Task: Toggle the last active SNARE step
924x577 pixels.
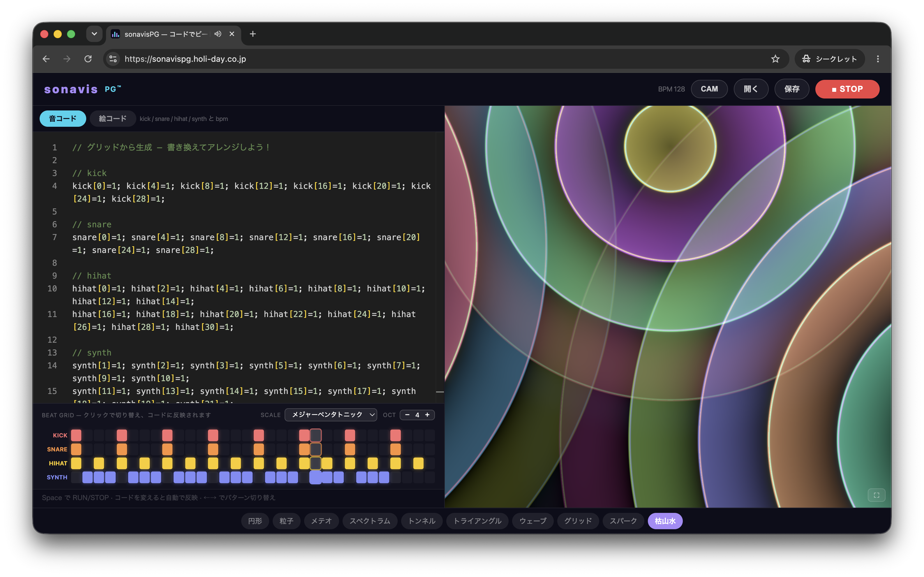Action: point(396,449)
